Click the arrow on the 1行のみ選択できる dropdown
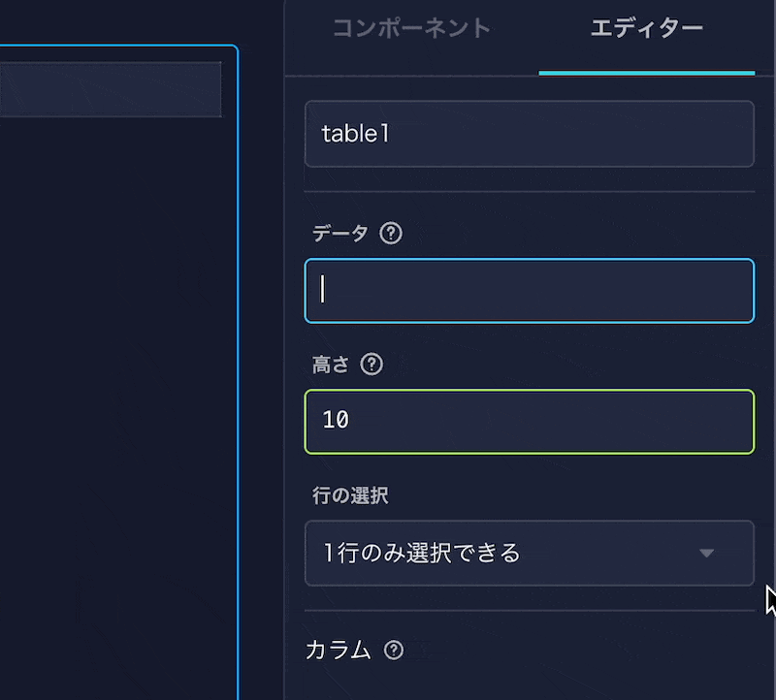This screenshot has height=700, width=776. 707,554
